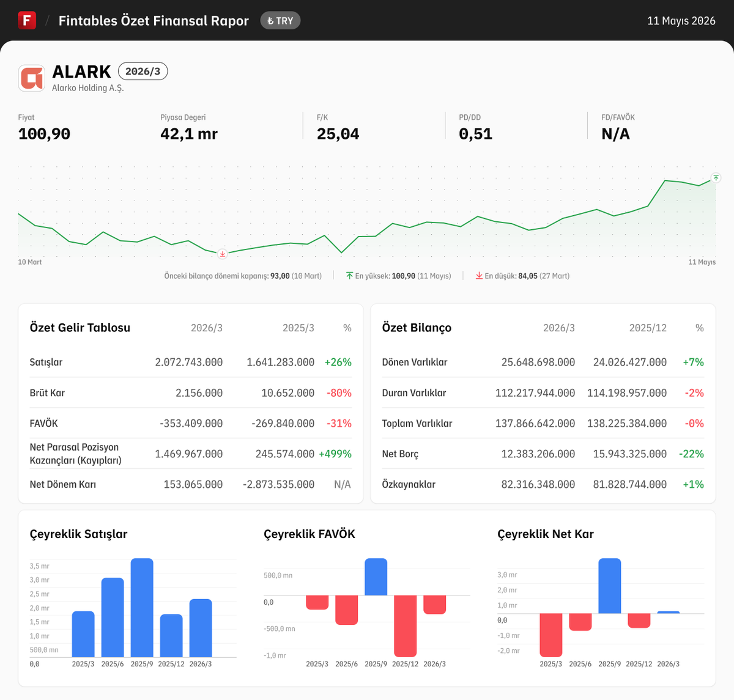Image resolution: width=734 pixels, height=700 pixels.
Task: Click the Net Parasal Pozisyon Kazançları label
Action: 76,454
